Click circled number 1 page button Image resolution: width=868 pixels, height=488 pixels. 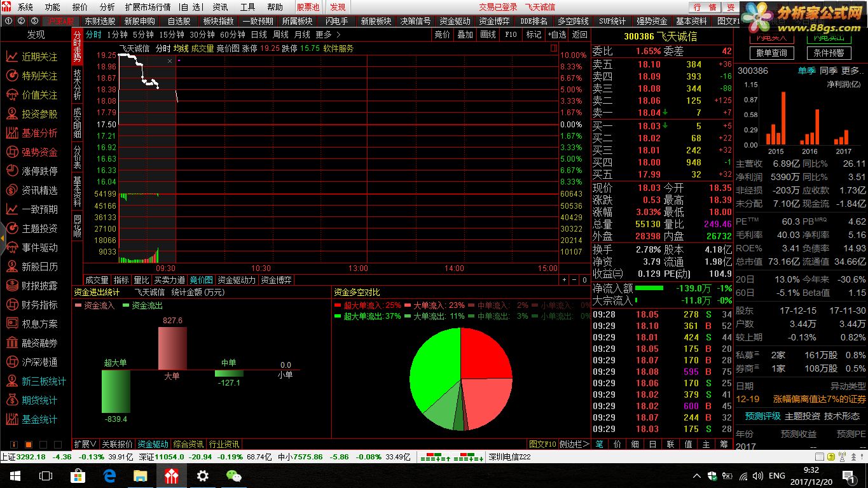(x=8, y=21)
